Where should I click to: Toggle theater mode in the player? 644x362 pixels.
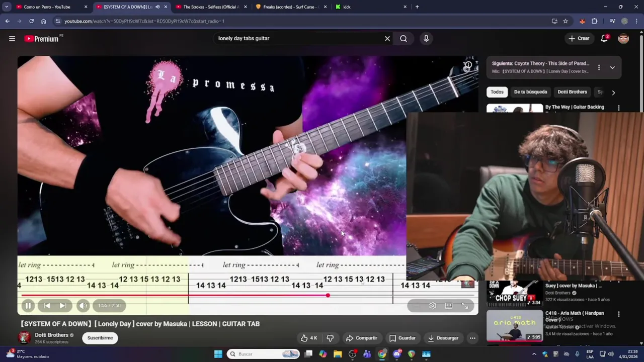(449, 305)
